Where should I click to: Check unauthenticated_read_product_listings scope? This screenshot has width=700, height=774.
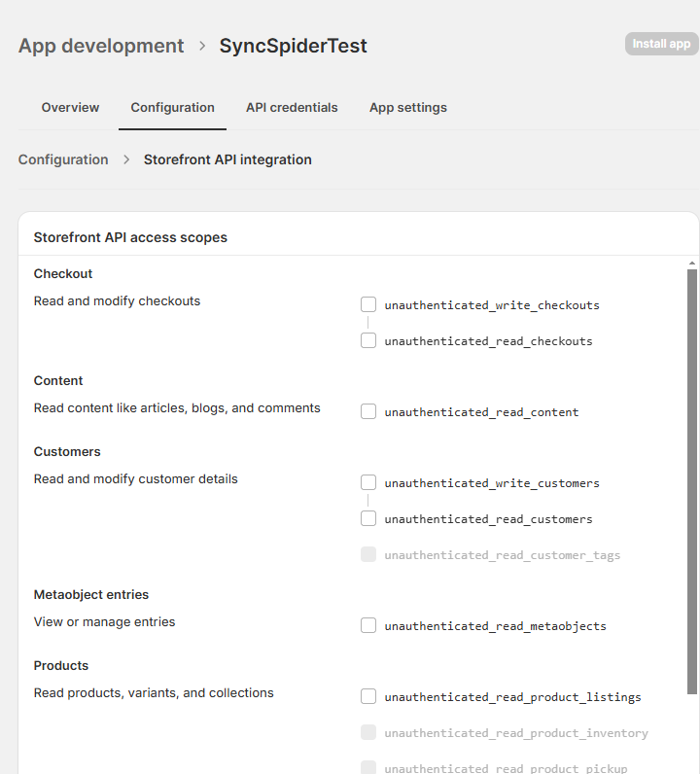click(368, 696)
